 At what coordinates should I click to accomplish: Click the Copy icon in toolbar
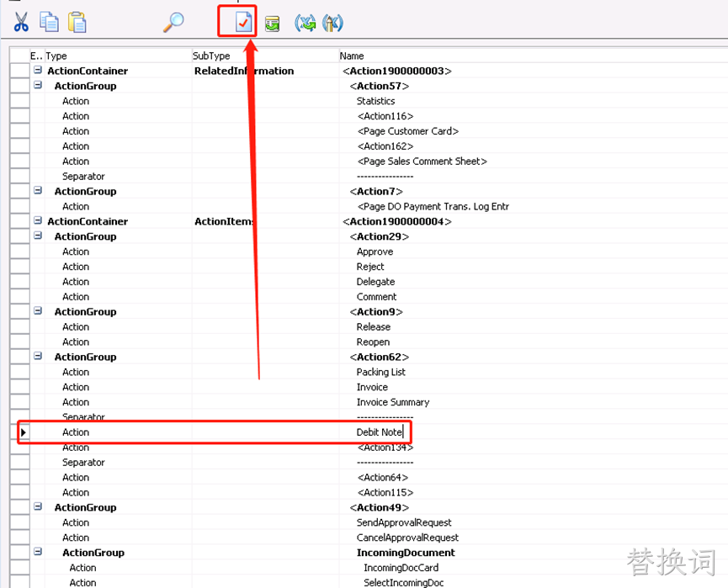click(49, 22)
